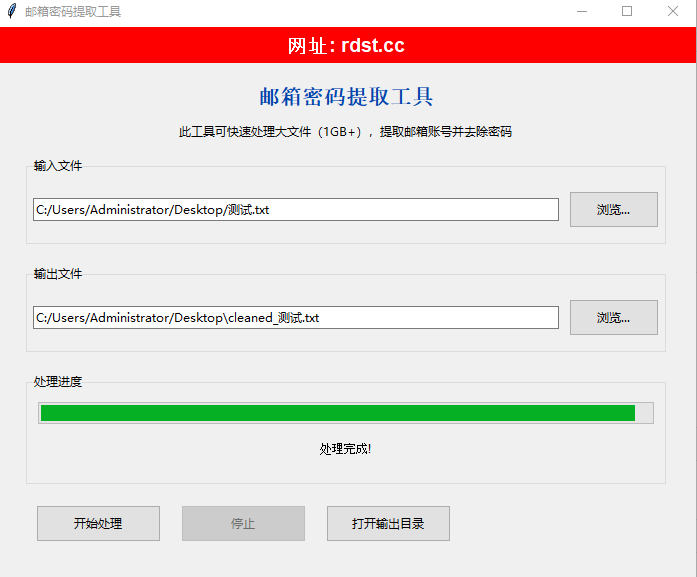
Task: Start processing with 开始处理 button
Action: coord(98,524)
